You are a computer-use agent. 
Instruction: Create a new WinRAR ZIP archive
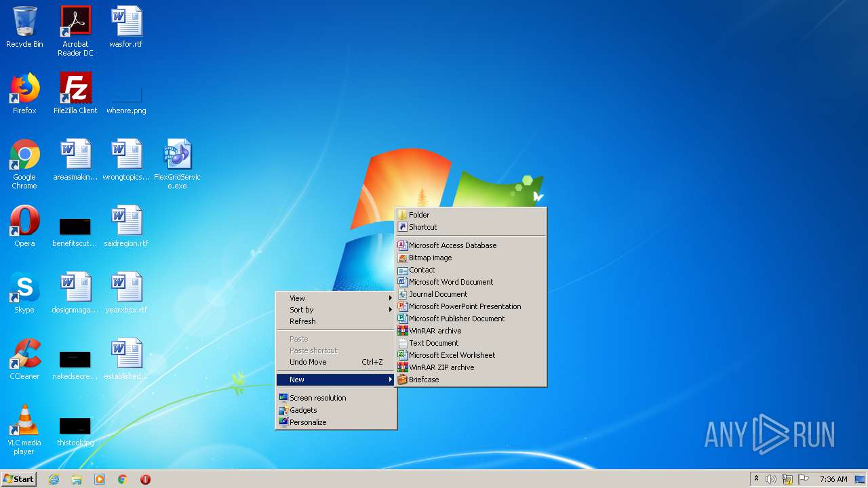coord(471,367)
